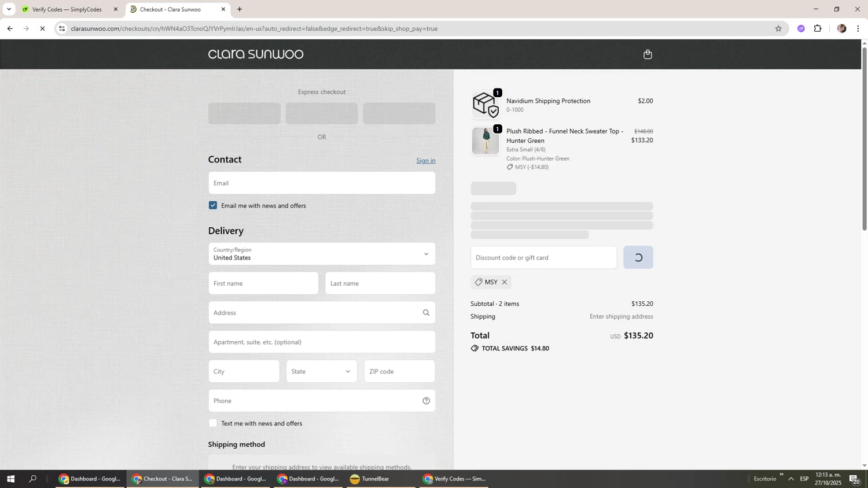868x488 pixels.
Task: Click the middle express checkout button
Action: [x=322, y=113]
